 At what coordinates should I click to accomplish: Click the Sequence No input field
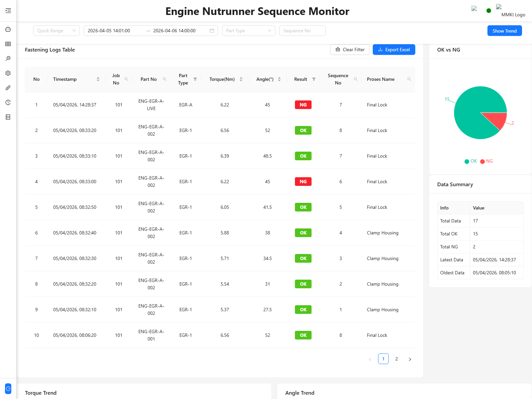tap(303, 31)
